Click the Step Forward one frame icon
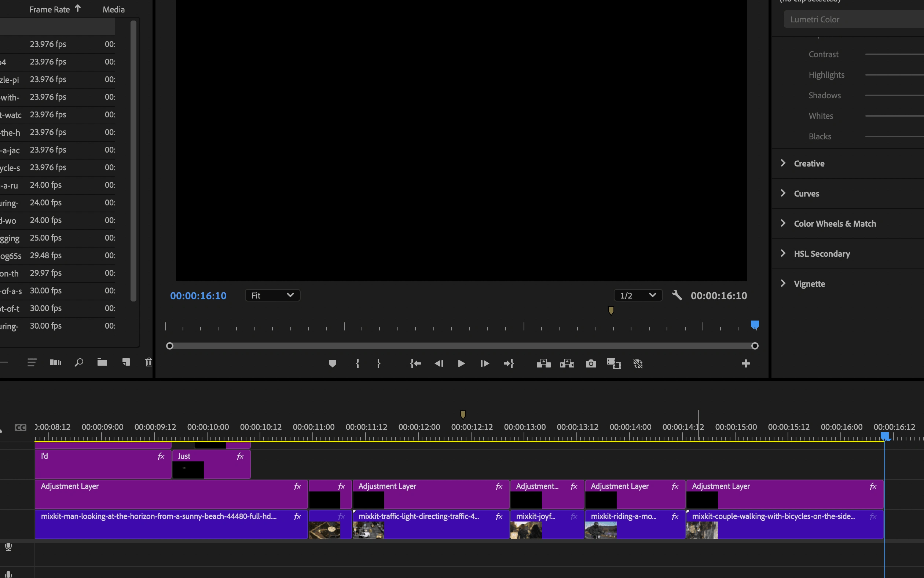The image size is (924, 578). (484, 363)
